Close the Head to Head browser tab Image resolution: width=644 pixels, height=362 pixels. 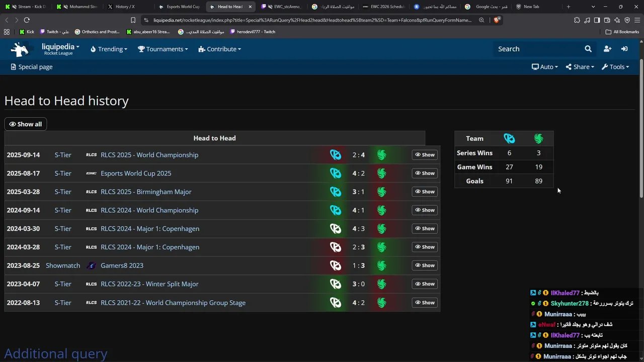pos(250,7)
